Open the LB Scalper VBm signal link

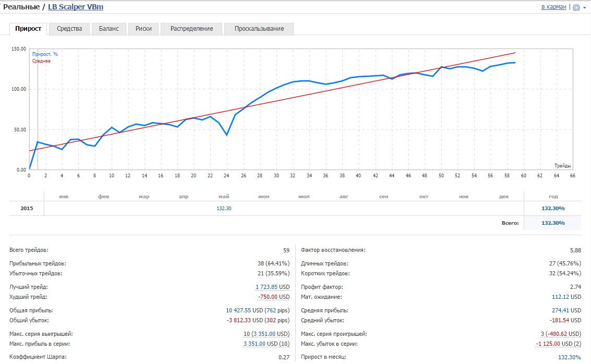point(76,7)
